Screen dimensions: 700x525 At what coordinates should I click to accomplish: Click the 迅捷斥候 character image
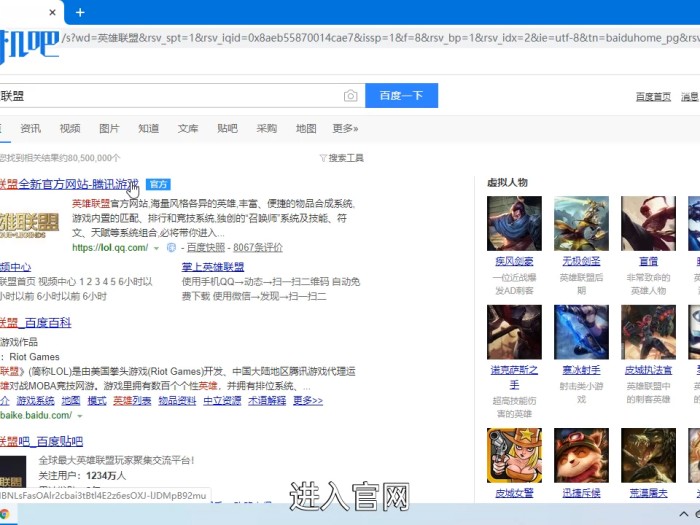point(581,455)
